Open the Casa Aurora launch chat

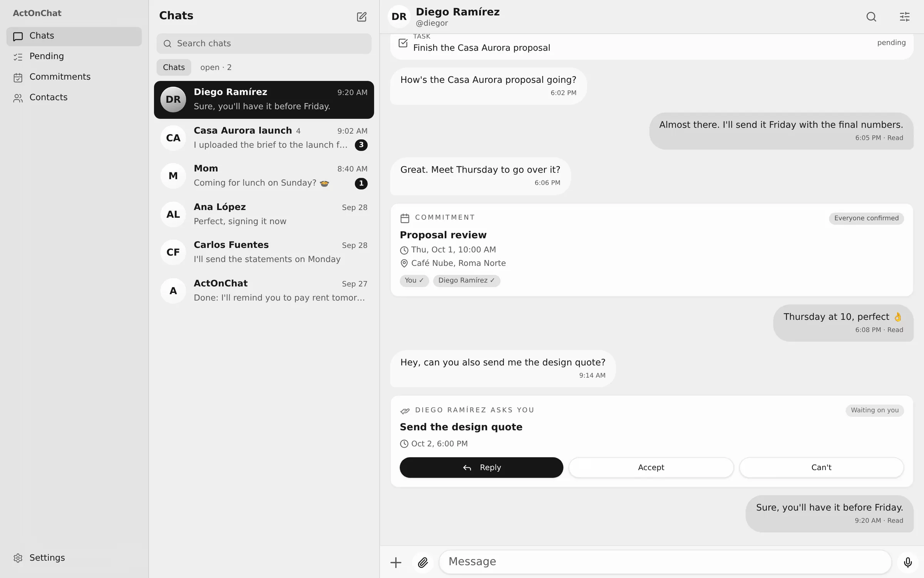[264, 138]
